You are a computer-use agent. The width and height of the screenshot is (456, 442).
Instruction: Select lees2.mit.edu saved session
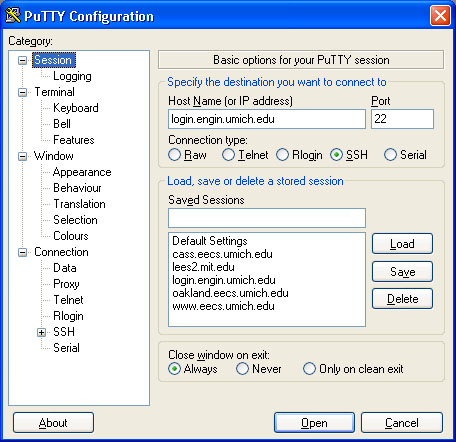[203, 267]
